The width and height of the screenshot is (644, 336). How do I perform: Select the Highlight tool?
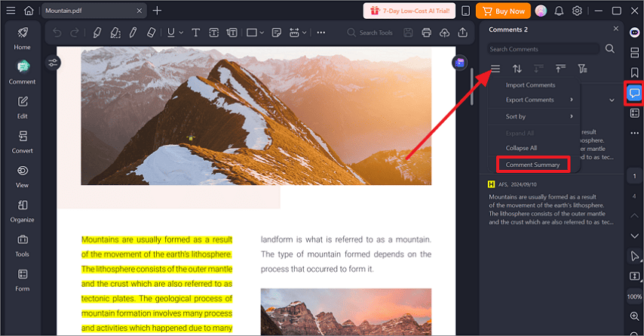click(97, 32)
